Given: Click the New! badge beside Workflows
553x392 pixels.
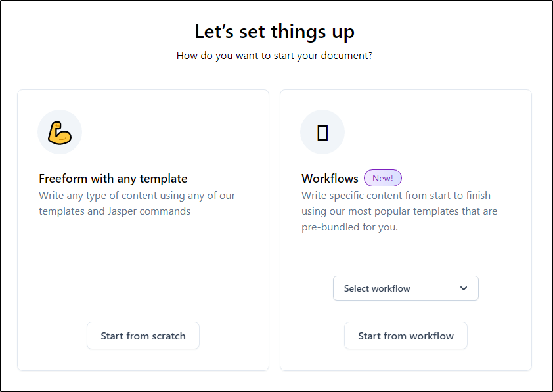Looking at the screenshot, I should [382, 177].
